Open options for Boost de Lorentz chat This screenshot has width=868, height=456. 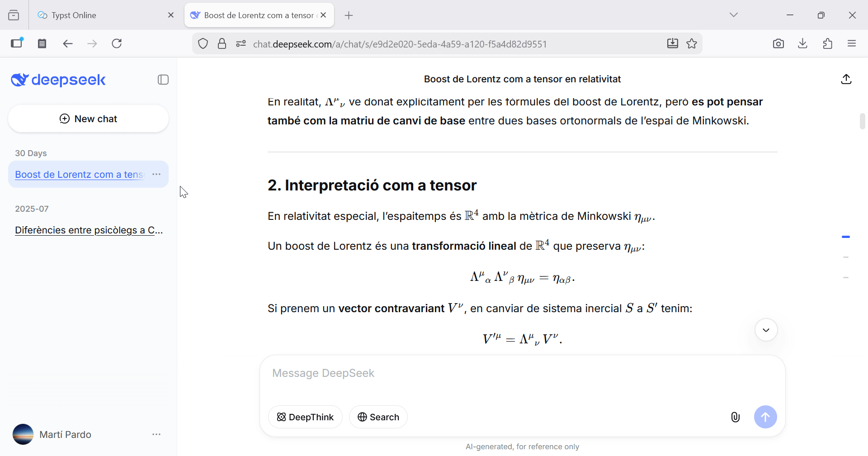pyautogui.click(x=156, y=175)
